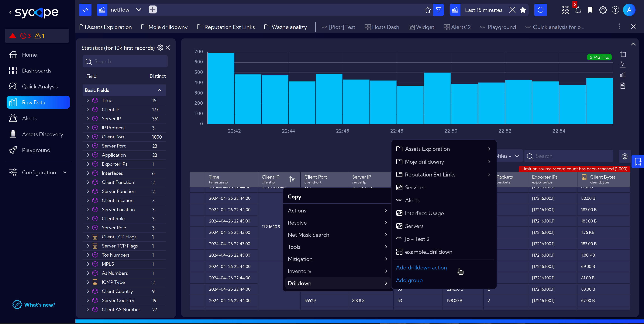
Task: Click the filter icon in top toolbar
Action: coord(439,9)
